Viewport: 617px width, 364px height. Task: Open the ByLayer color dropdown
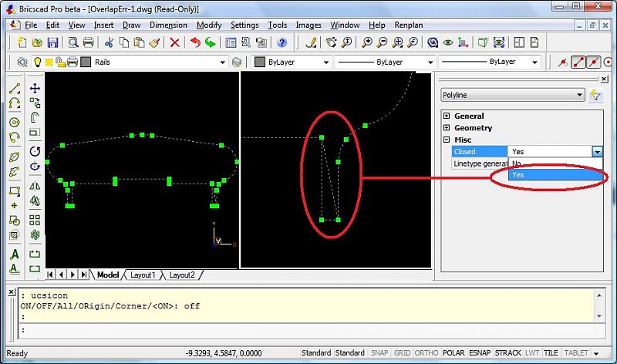(x=326, y=62)
